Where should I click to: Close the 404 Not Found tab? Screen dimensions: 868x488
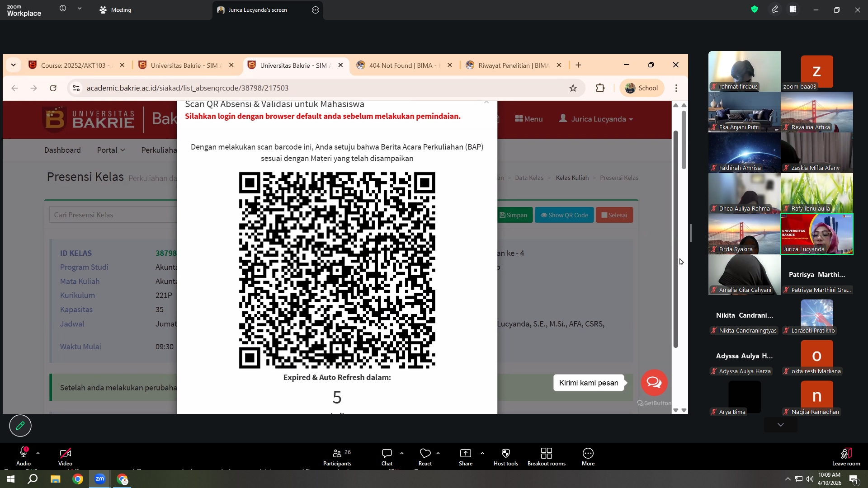tap(450, 65)
